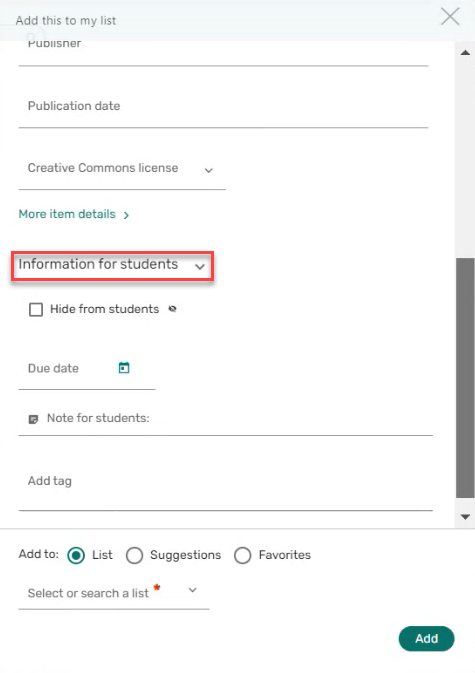Click the Publisher field
This screenshot has height=673, width=475.
click(223, 53)
